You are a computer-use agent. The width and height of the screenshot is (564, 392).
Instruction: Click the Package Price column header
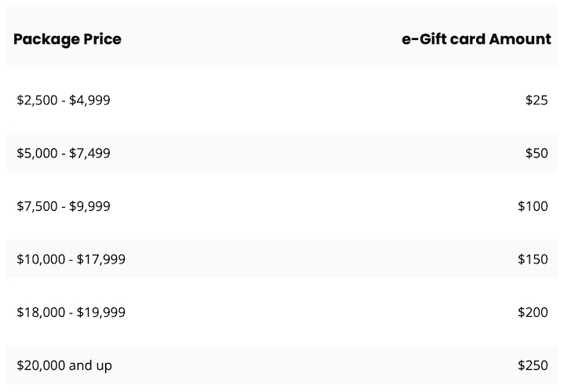[x=67, y=38]
